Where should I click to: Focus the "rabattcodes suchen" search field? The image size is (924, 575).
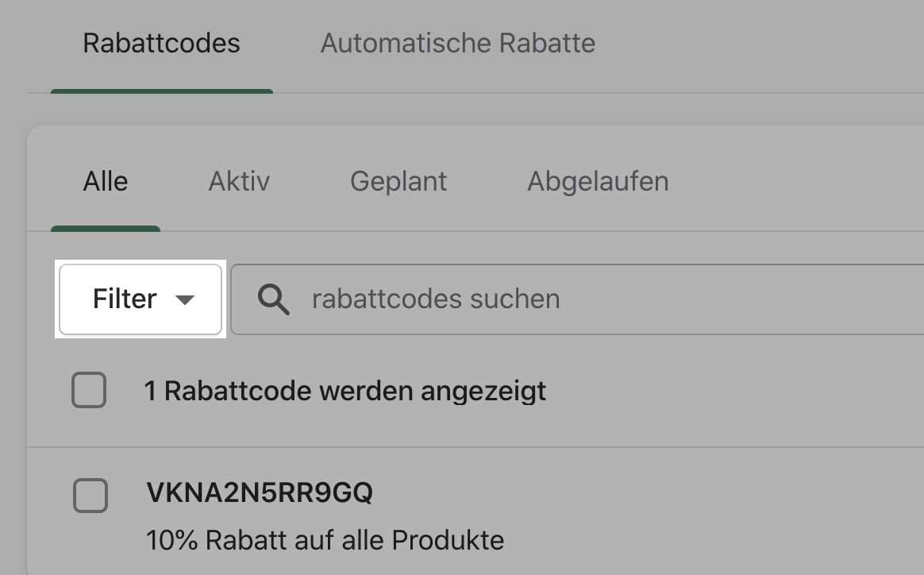pyautogui.click(x=435, y=299)
